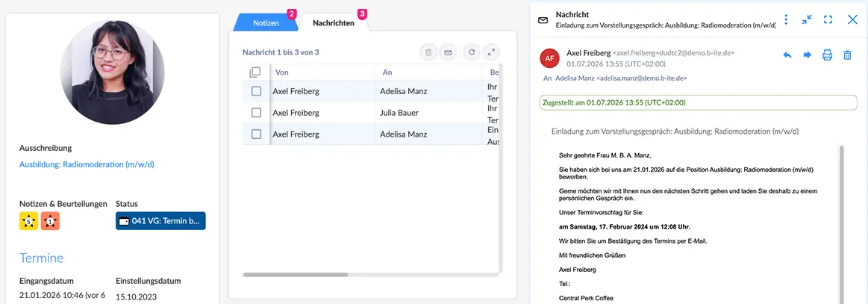Delete selected messages with trash icon in list toolbar
This screenshot has width=868, height=304.
(x=428, y=52)
